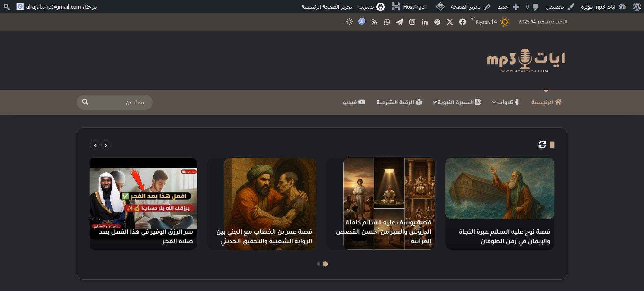Toggle light/dark mode sun icon
The width and height of the screenshot is (644, 291).
coord(349,22)
